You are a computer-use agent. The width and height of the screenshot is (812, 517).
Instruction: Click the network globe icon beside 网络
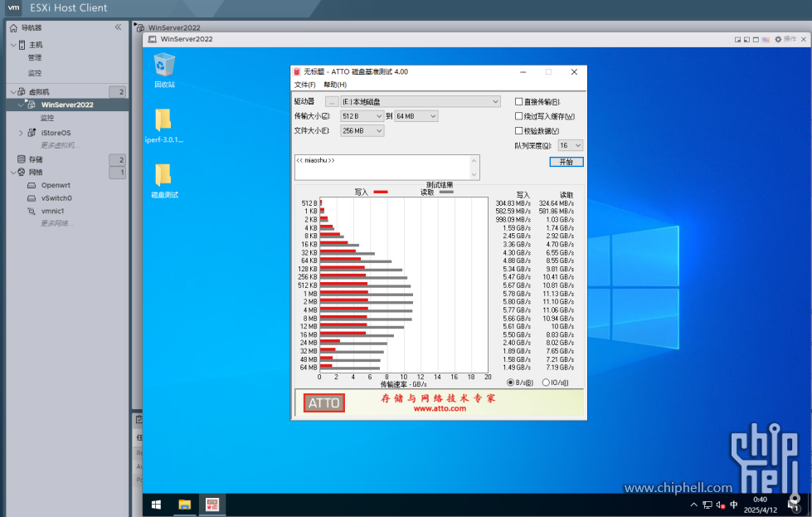22,172
